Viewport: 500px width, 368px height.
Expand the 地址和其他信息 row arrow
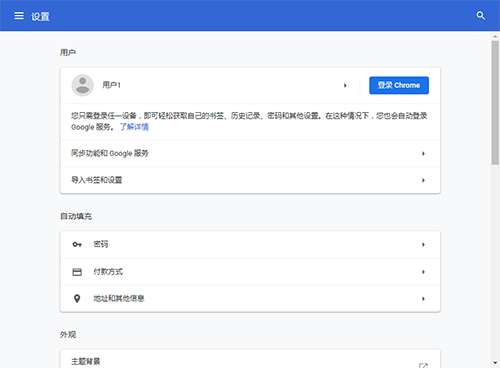pyautogui.click(x=423, y=299)
